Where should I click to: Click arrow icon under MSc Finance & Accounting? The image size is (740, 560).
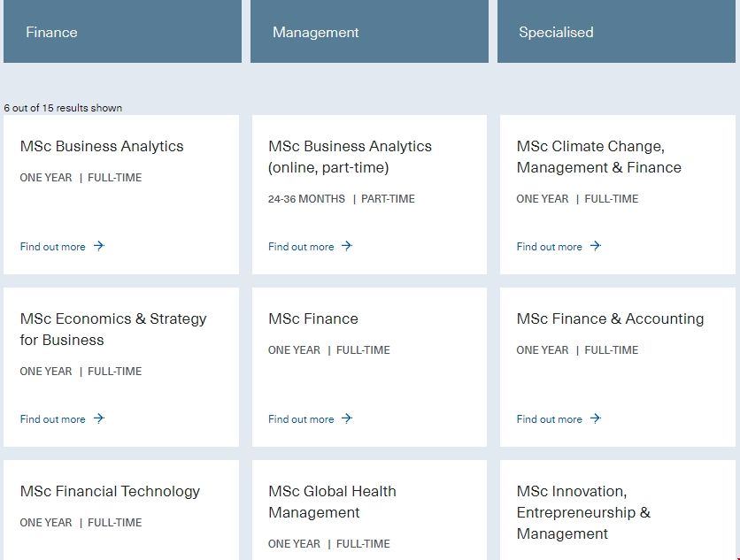click(596, 418)
